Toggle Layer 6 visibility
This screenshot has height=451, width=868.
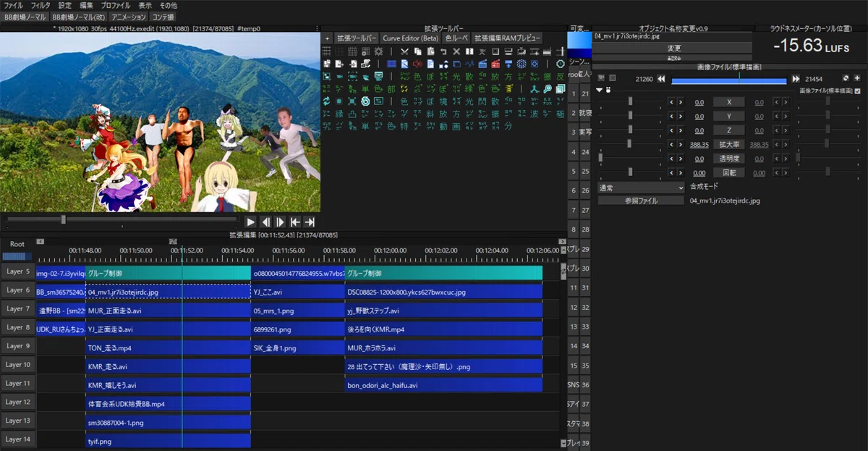(17, 290)
